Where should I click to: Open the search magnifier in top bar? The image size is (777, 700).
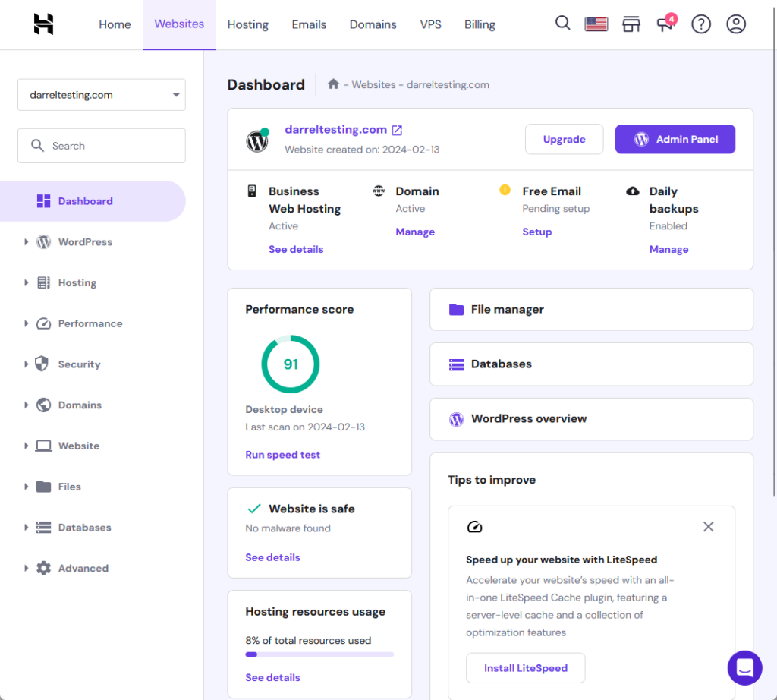pyautogui.click(x=562, y=24)
